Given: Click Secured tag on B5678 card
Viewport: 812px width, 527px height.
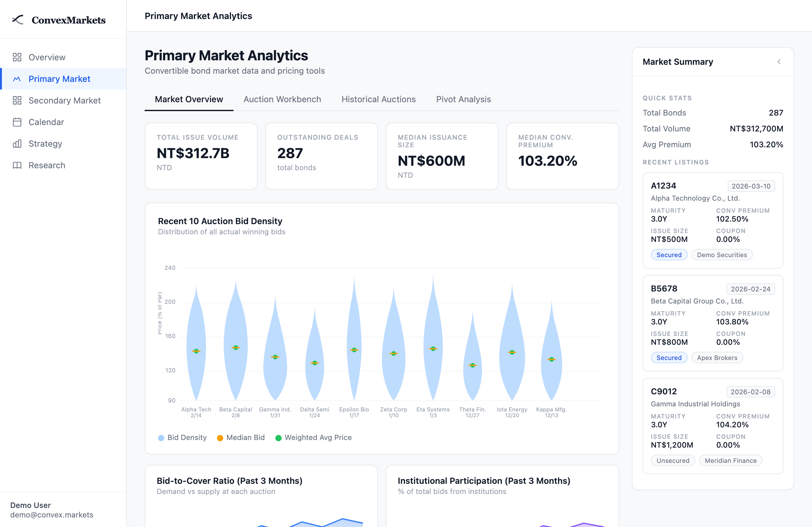Looking at the screenshot, I should click(x=669, y=357).
